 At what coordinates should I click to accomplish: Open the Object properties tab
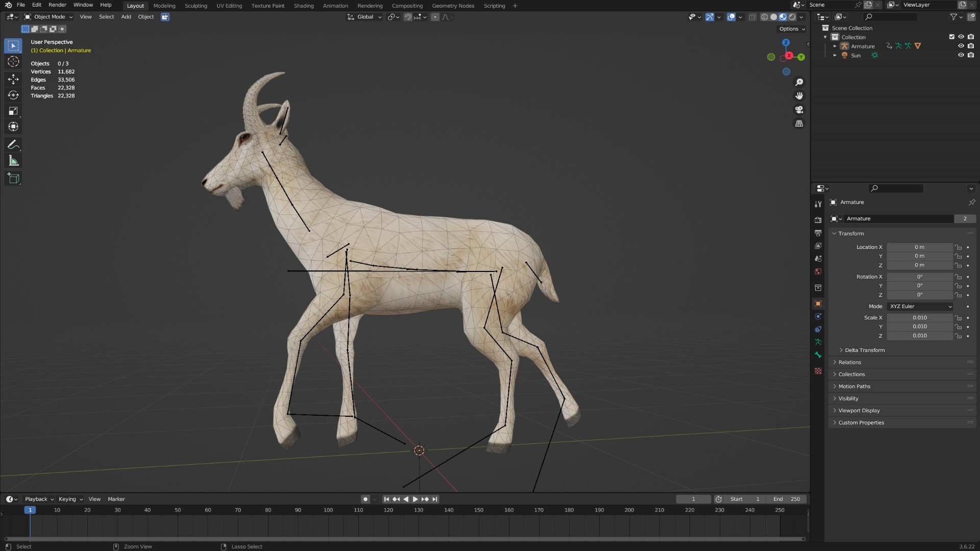coord(818,304)
